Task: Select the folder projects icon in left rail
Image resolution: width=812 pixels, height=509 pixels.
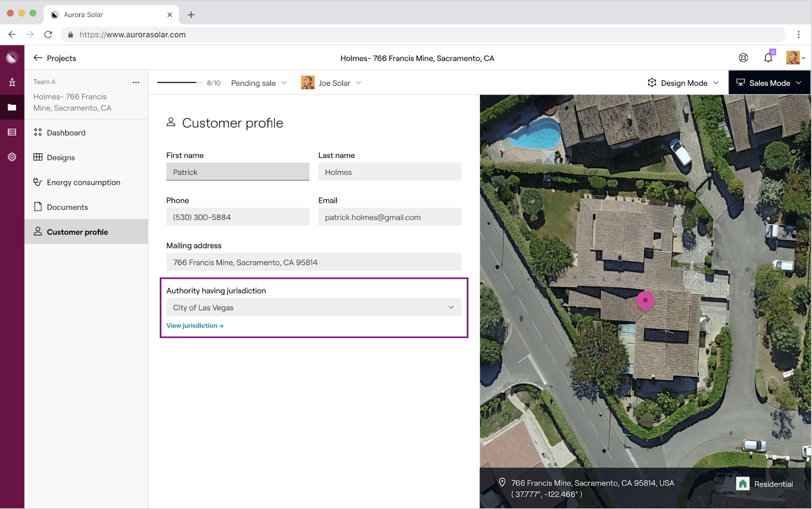Action: [12, 107]
